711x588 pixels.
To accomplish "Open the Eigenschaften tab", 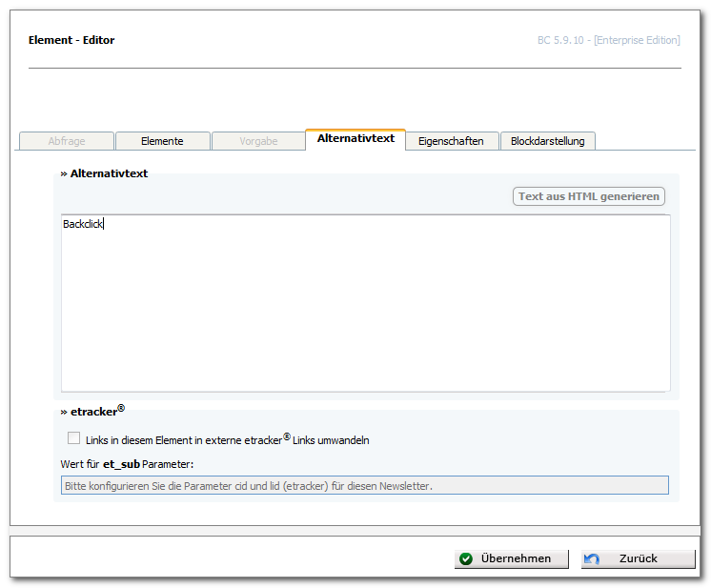I will (x=451, y=141).
